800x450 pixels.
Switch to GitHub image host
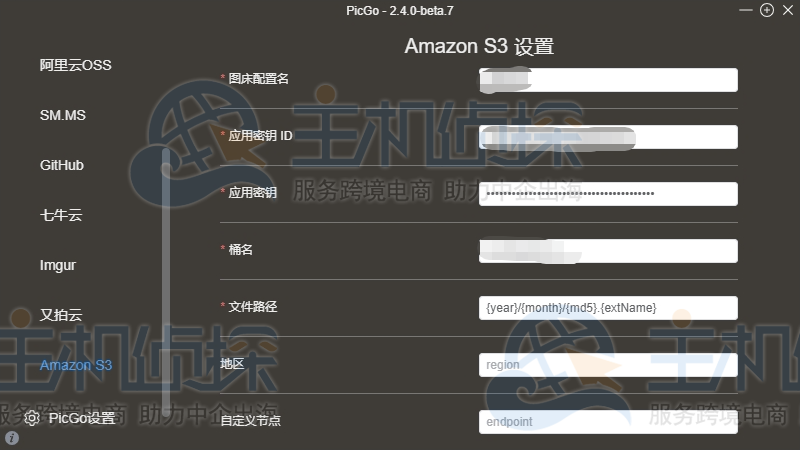62,165
